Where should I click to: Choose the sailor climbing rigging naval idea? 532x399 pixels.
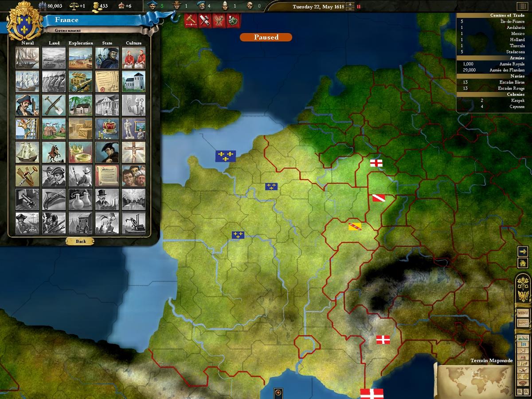(x=27, y=129)
